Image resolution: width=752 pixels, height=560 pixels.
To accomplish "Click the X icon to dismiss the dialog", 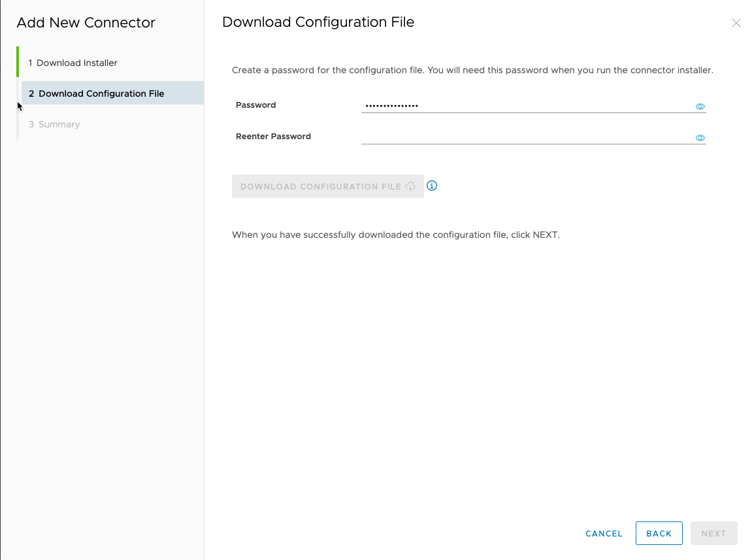I will click(x=736, y=22).
